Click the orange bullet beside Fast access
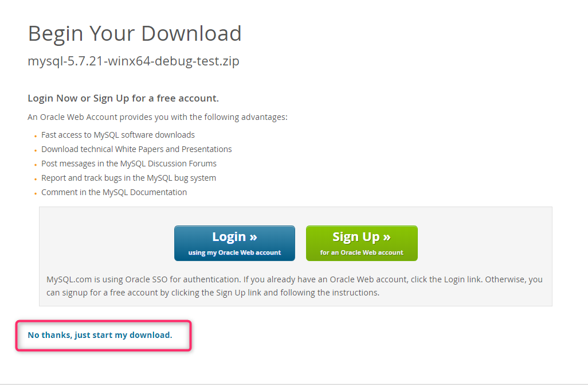 [36, 137]
